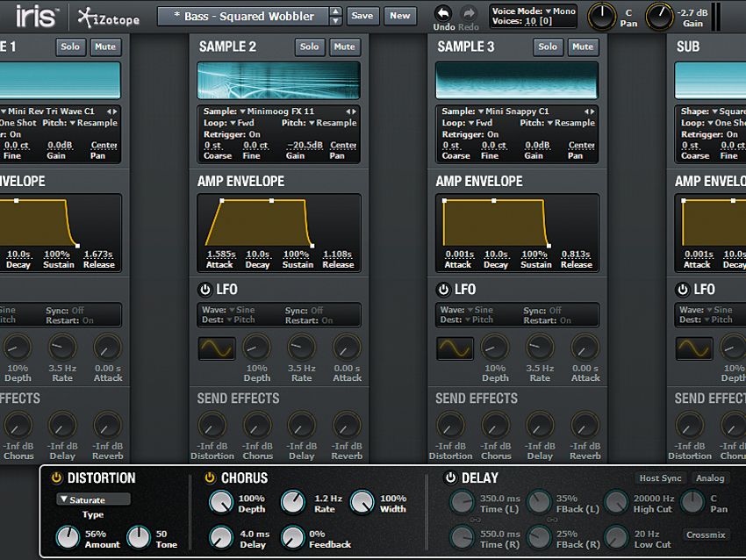Click the Distortion Tone knob
The image size is (746, 560).
pyautogui.click(x=139, y=538)
